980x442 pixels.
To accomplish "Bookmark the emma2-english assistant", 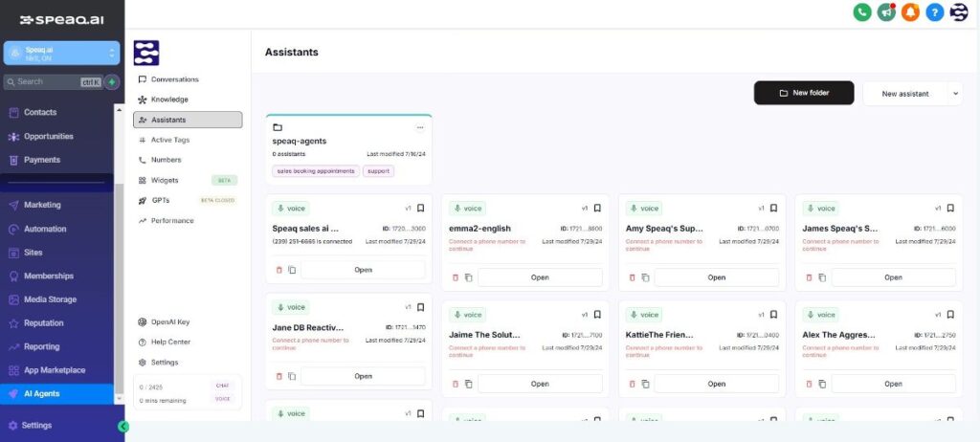I will click(x=597, y=209).
